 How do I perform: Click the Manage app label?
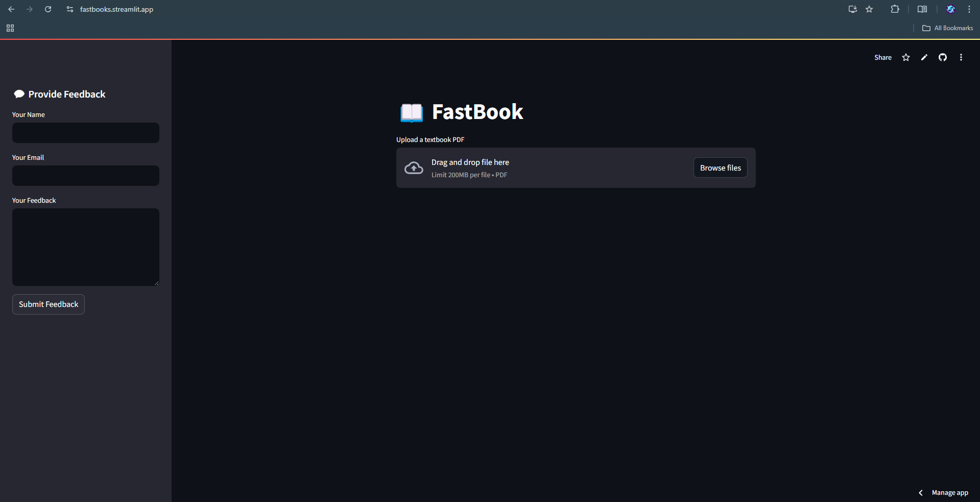click(x=950, y=493)
